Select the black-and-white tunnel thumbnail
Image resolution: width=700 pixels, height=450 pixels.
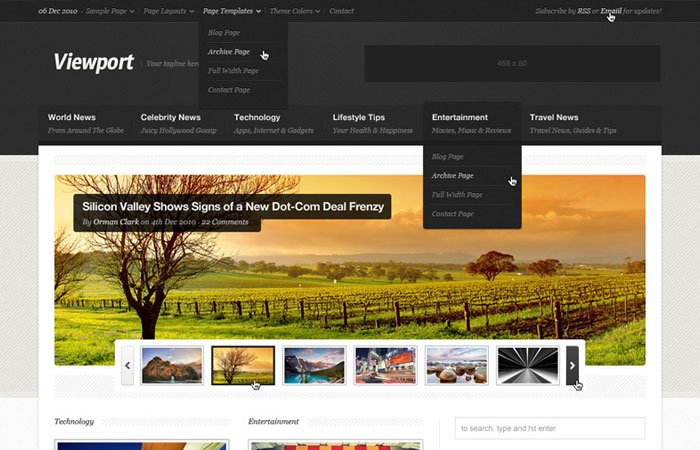click(x=528, y=366)
